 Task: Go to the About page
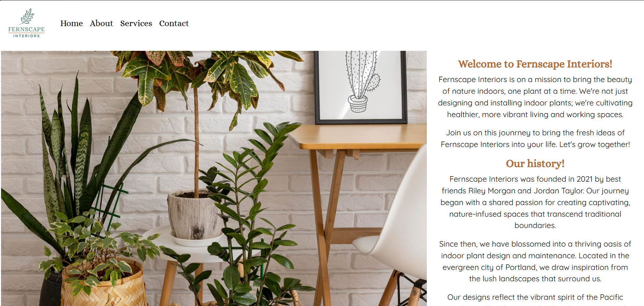(x=101, y=23)
